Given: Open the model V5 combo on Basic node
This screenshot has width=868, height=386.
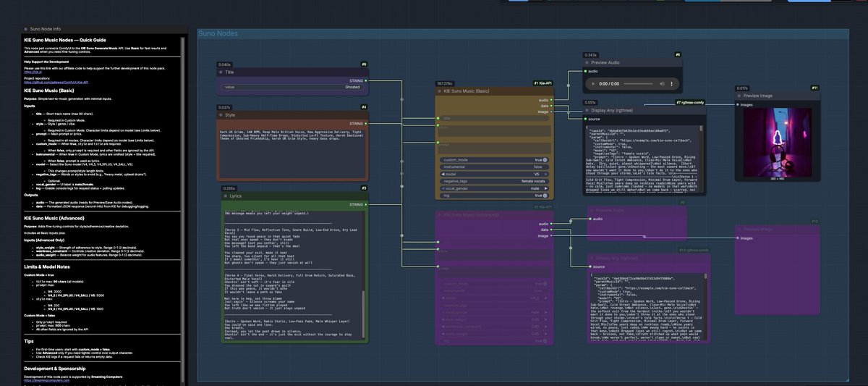Looking at the screenshot, I should click(x=494, y=174).
